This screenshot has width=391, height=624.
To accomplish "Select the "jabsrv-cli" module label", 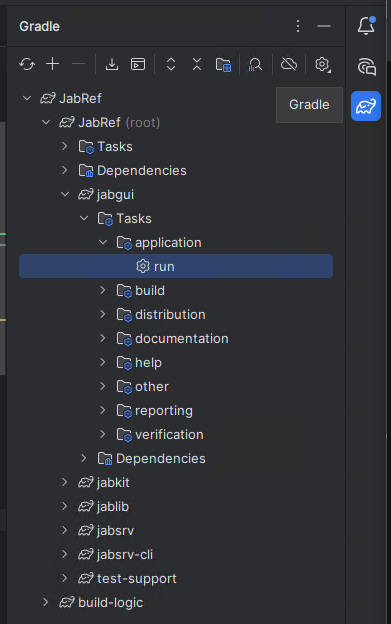I will click(125, 554).
